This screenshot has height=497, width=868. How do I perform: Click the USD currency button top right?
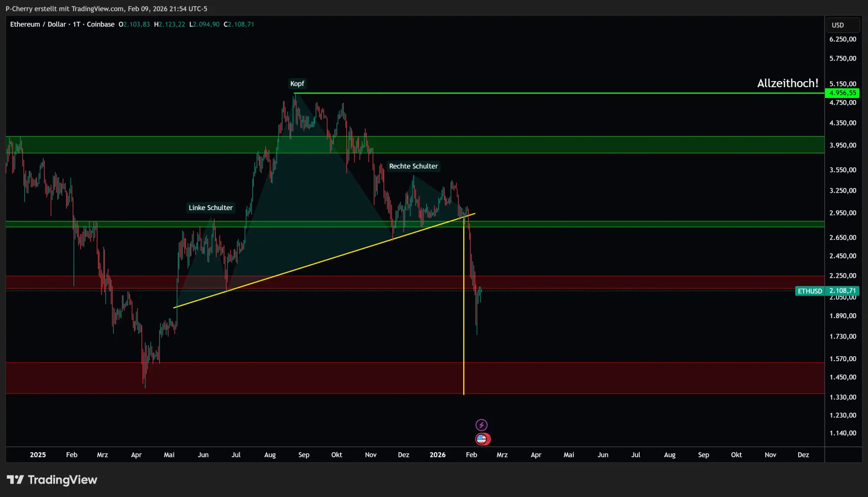[x=842, y=25]
